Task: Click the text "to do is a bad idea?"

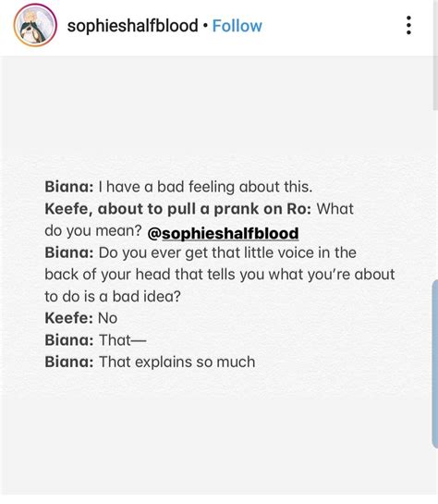Action: pyautogui.click(x=113, y=296)
